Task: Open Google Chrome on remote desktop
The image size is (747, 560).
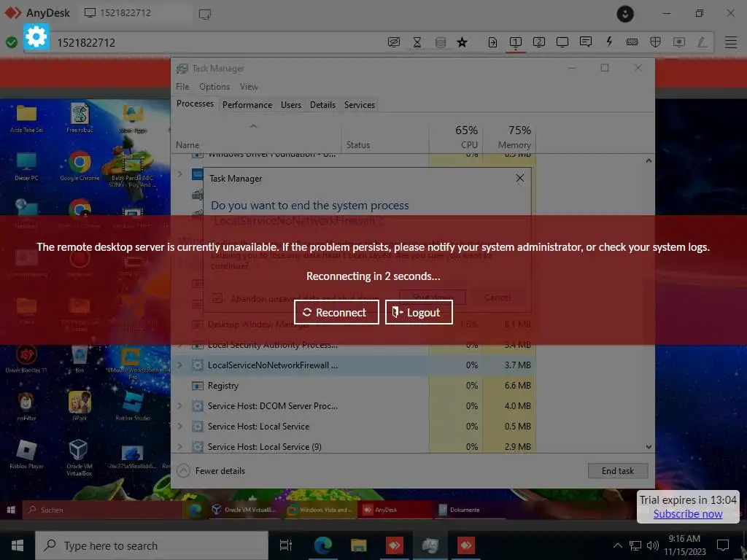Action: (x=80, y=166)
